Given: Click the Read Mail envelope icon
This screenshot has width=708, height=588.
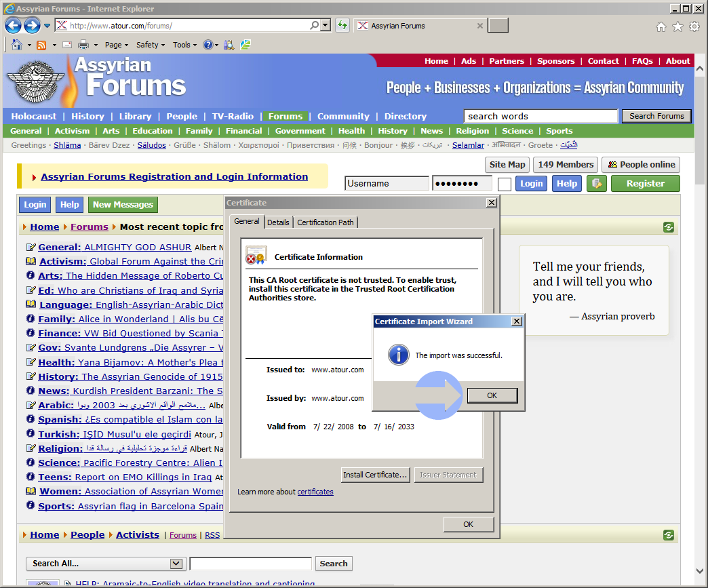Looking at the screenshot, I should [x=67, y=45].
